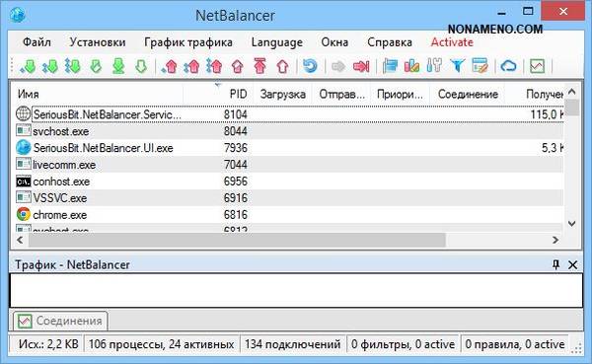Select the chrome.exe process row
The width and height of the screenshot is (592, 364).
coord(289,214)
